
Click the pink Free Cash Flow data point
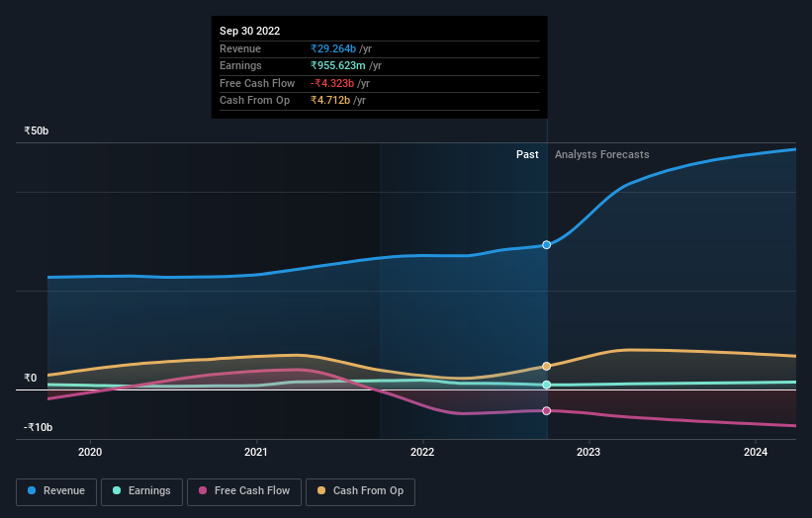pyautogui.click(x=546, y=411)
